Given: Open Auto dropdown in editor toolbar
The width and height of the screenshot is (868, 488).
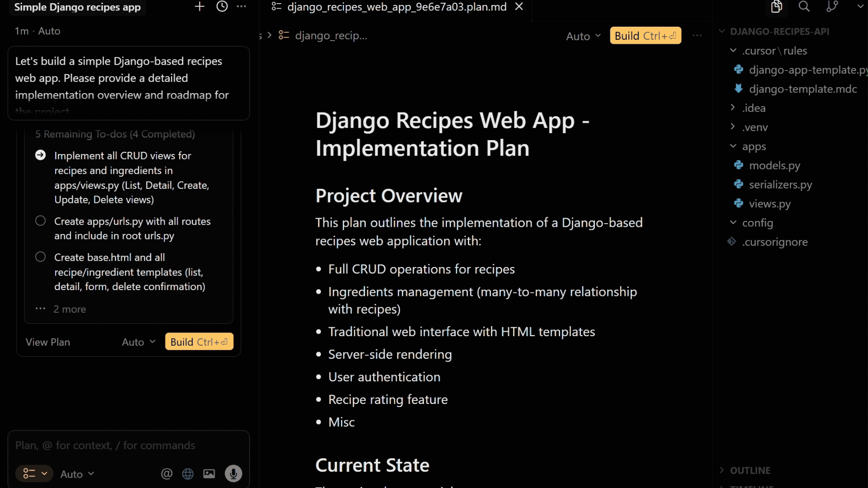Looking at the screenshot, I should coord(584,36).
